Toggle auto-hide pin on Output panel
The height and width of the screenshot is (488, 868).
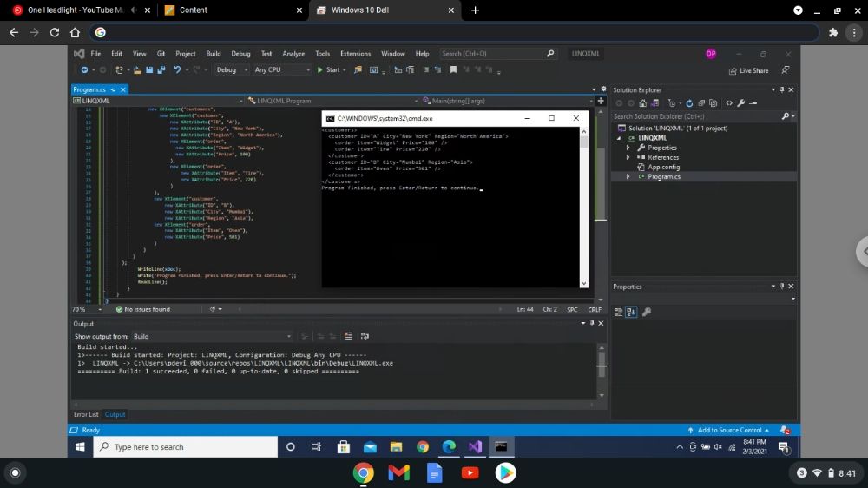pyautogui.click(x=592, y=324)
